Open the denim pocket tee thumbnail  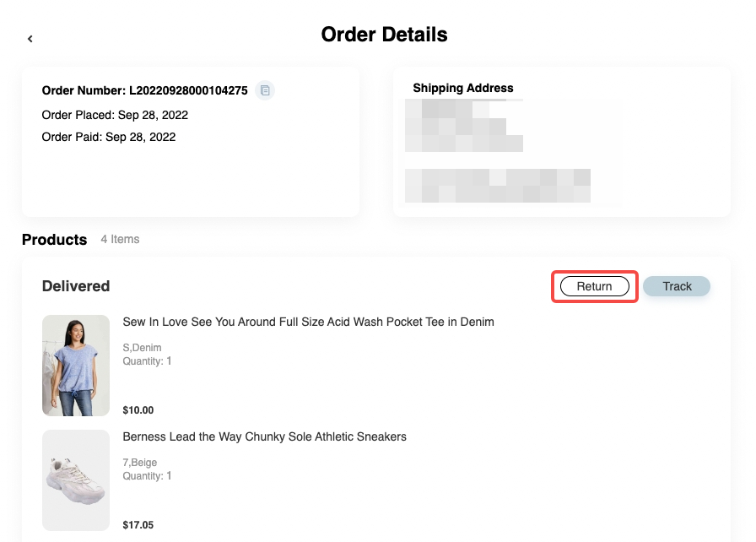[x=76, y=366]
